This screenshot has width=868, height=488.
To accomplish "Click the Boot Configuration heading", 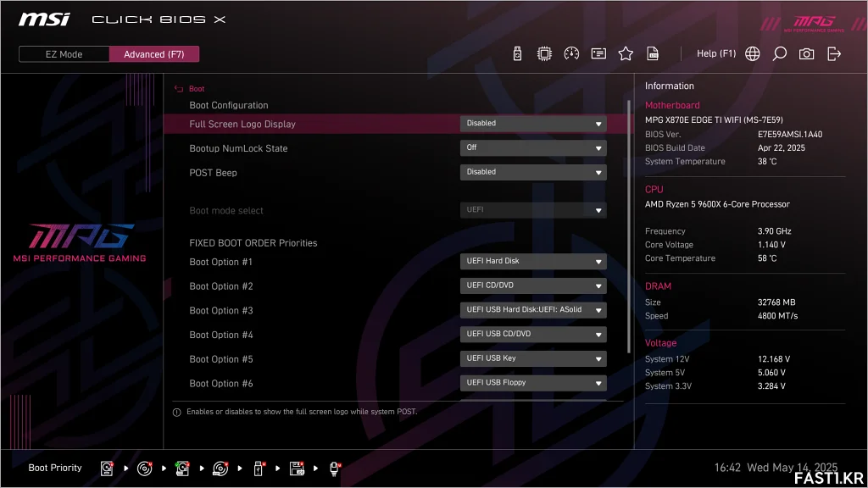I will pyautogui.click(x=229, y=105).
